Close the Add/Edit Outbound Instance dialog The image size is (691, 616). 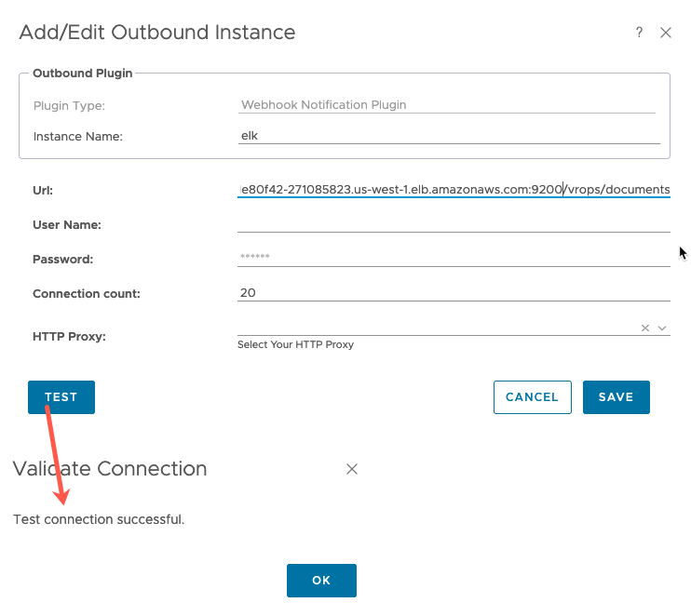coord(666,33)
